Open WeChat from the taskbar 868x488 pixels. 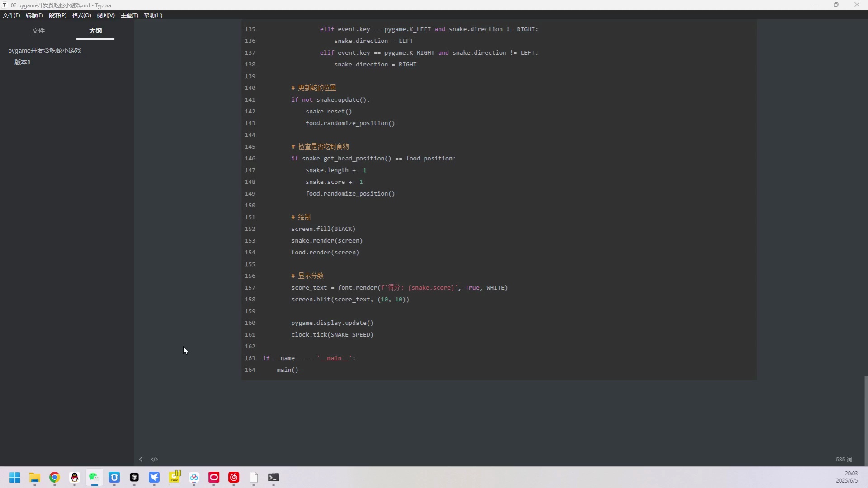pos(94,477)
